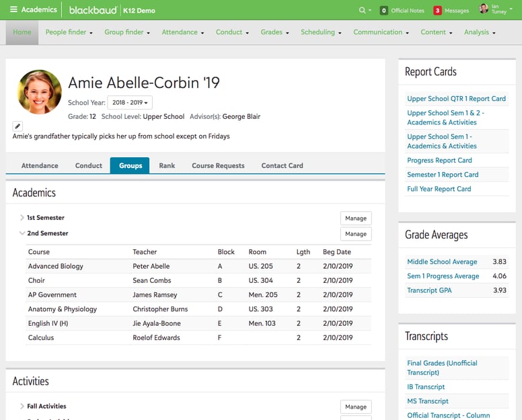Viewport: 522px width, 420px height.
Task: Collapse the 2nd Semester section
Action: pos(22,233)
